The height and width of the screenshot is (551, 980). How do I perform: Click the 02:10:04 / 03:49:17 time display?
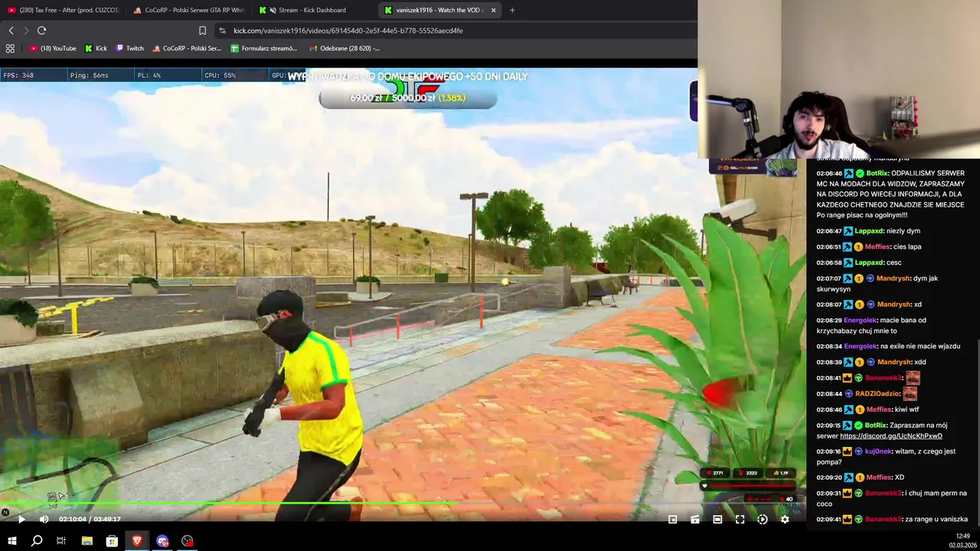pyautogui.click(x=90, y=519)
